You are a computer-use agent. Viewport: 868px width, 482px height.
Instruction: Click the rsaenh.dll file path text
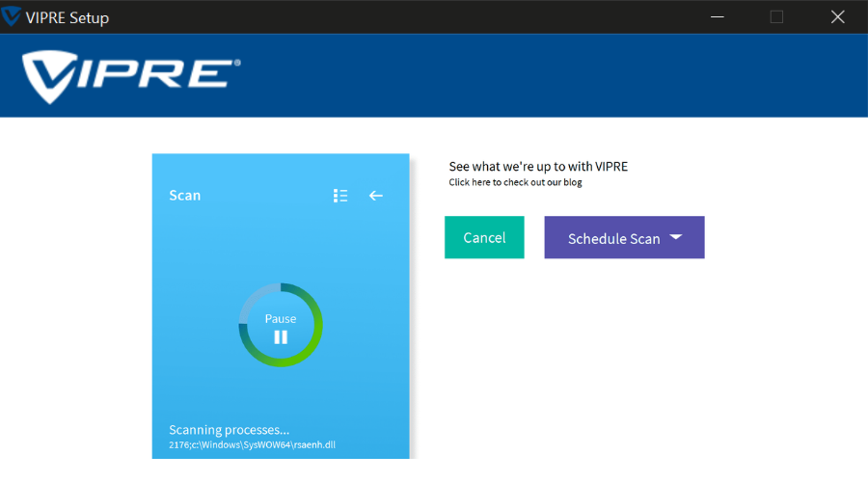[x=252, y=445]
